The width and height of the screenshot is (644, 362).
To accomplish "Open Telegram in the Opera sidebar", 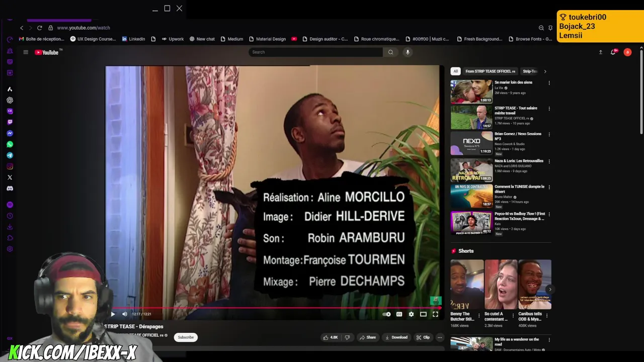I will click(10, 155).
